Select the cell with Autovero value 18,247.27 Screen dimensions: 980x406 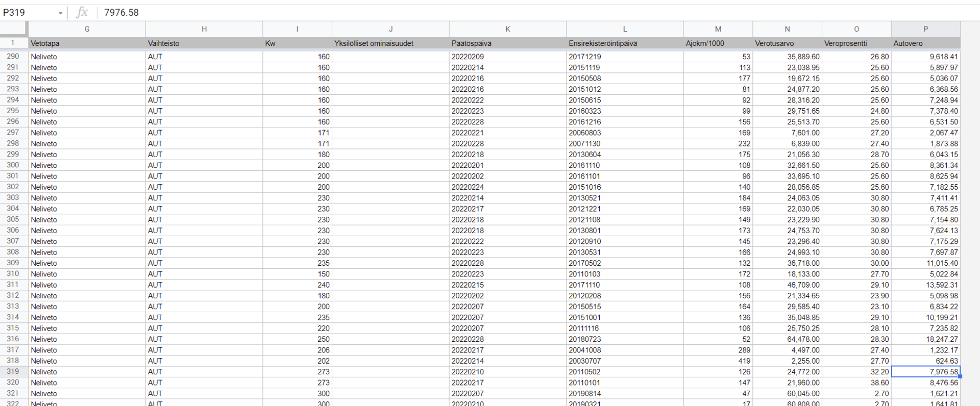(x=925, y=339)
